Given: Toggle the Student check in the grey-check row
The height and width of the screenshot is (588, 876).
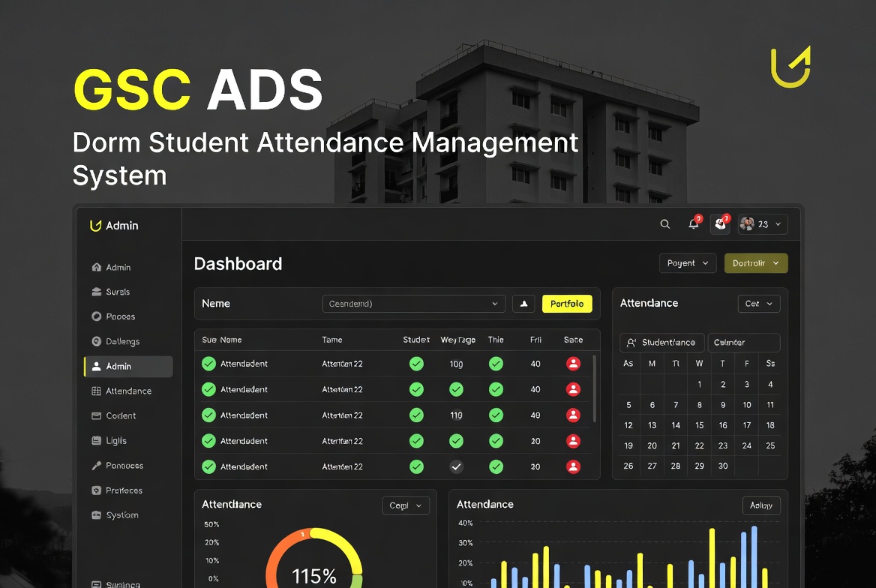Looking at the screenshot, I should (416, 466).
